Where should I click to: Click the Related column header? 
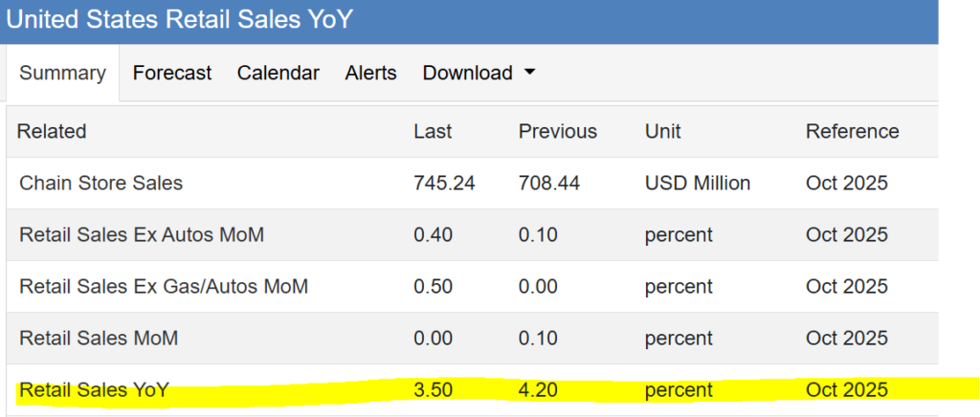(x=52, y=132)
